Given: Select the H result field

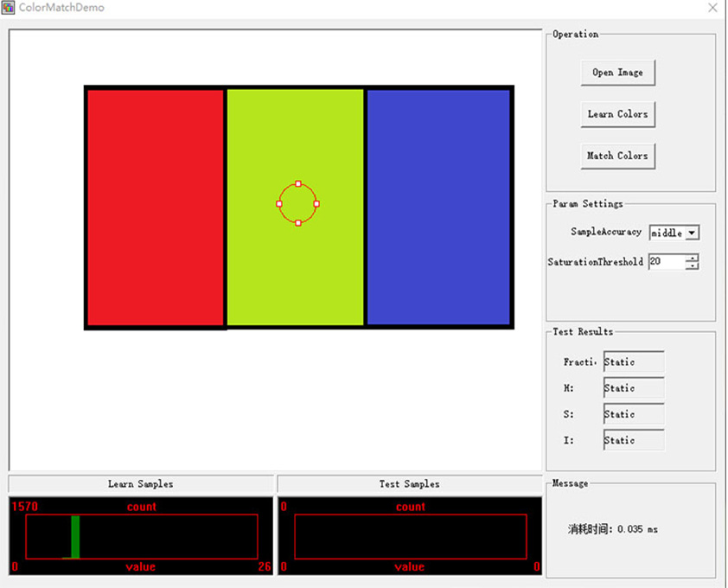Looking at the screenshot, I should coord(633,388).
